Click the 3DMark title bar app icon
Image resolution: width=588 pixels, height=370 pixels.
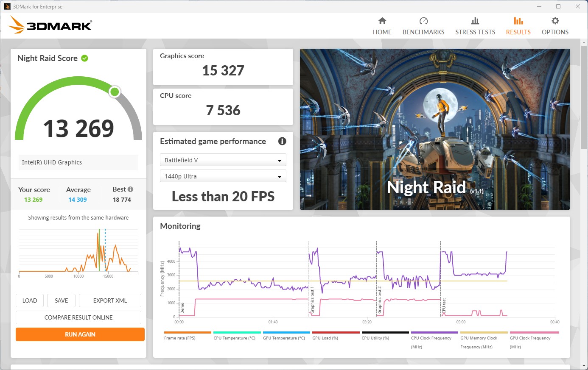coord(7,6)
